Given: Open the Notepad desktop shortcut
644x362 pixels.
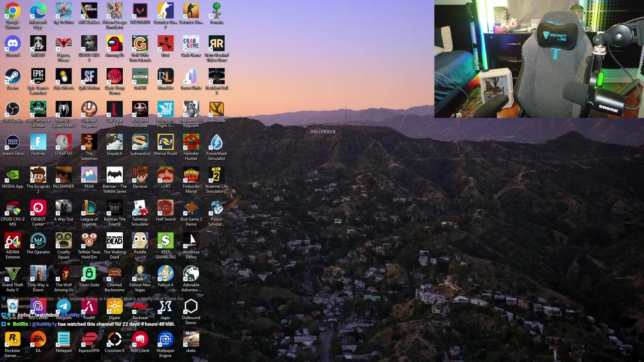Looking at the screenshot, I should (x=63, y=342).
